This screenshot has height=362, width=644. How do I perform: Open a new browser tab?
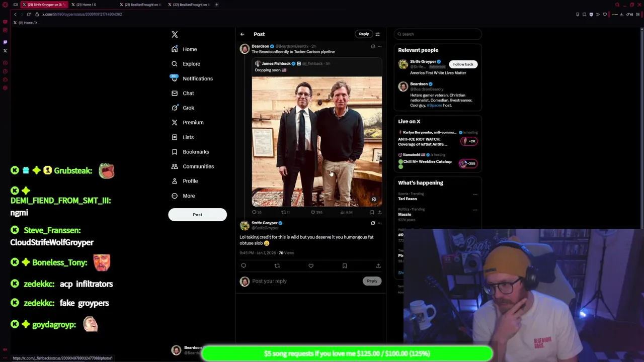coord(217,5)
